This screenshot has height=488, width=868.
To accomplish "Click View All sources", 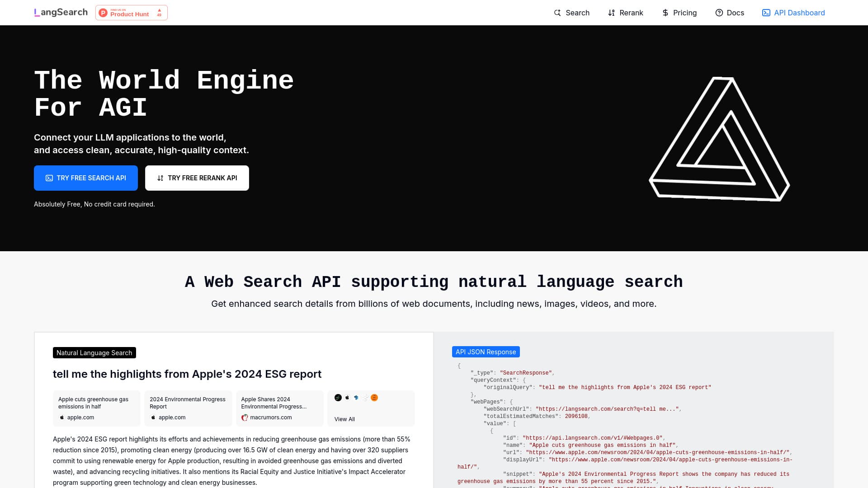I will point(344,419).
